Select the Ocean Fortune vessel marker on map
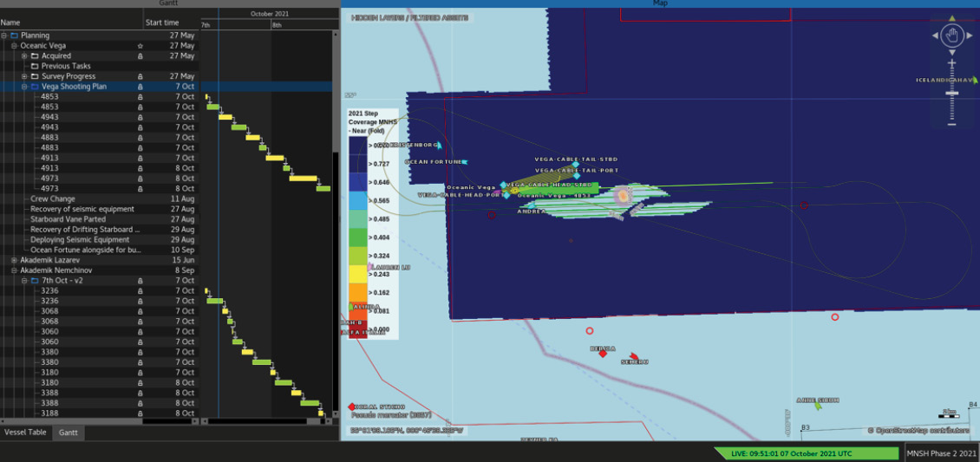The image size is (980, 462). [x=464, y=162]
